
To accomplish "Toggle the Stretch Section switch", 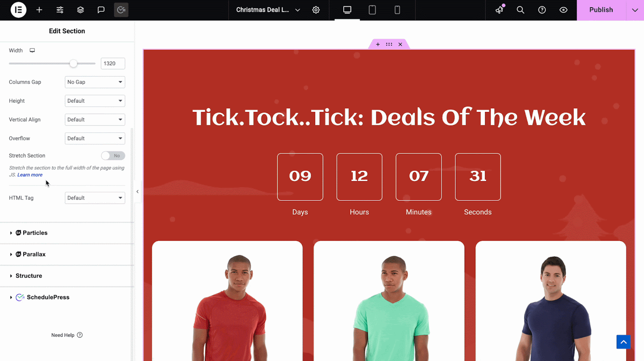I will click(x=113, y=156).
